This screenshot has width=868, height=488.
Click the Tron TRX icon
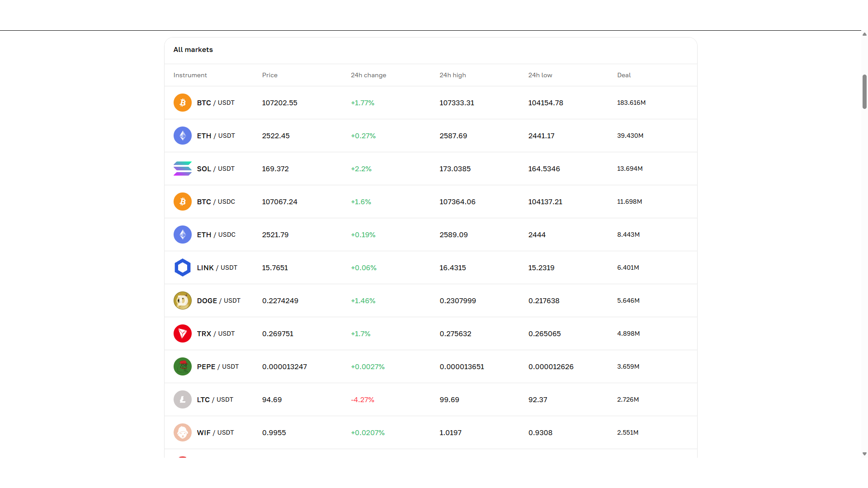(183, 333)
